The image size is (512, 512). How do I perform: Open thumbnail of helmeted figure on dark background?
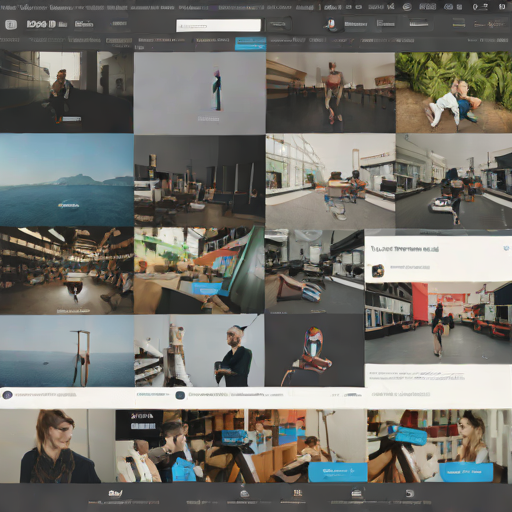pyautogui.click(x=314, y=350)
